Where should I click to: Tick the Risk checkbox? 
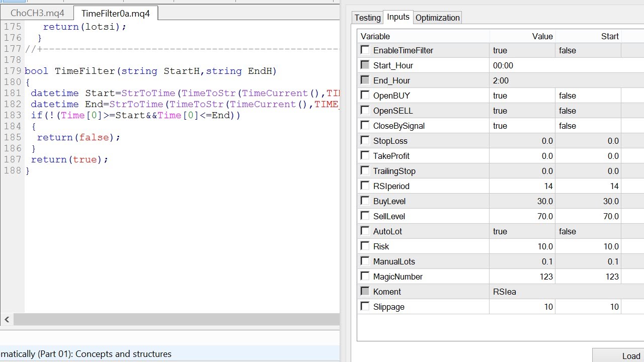[x=365, y=246]
